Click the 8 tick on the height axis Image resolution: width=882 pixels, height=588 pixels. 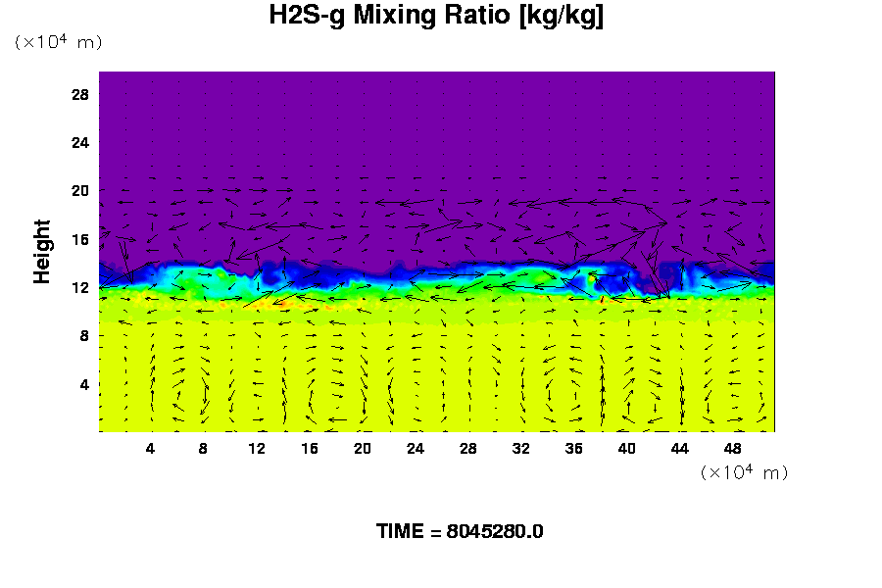(84, 335)
